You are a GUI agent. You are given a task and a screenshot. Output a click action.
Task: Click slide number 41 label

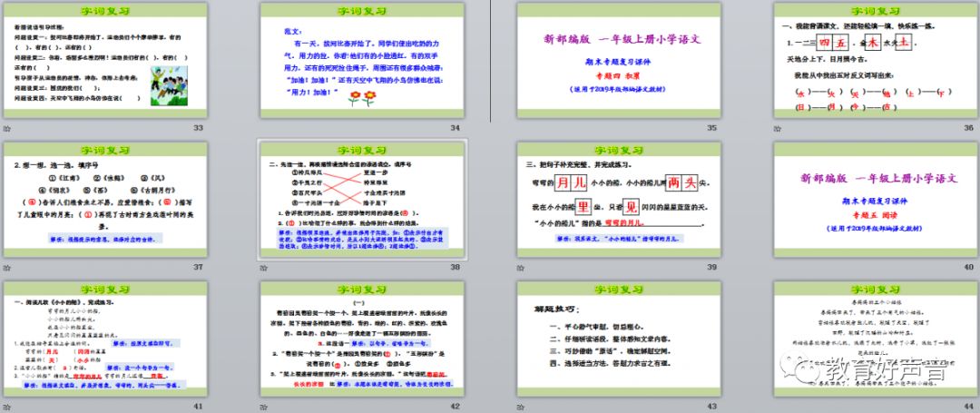pyautogui.click(x=198, y=407)
